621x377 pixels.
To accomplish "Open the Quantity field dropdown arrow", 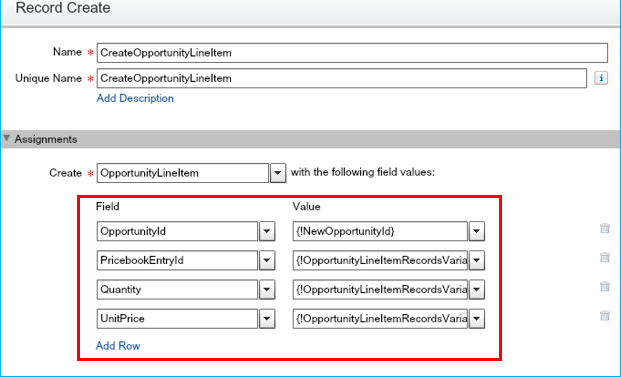I will click(x=267, y=289).
